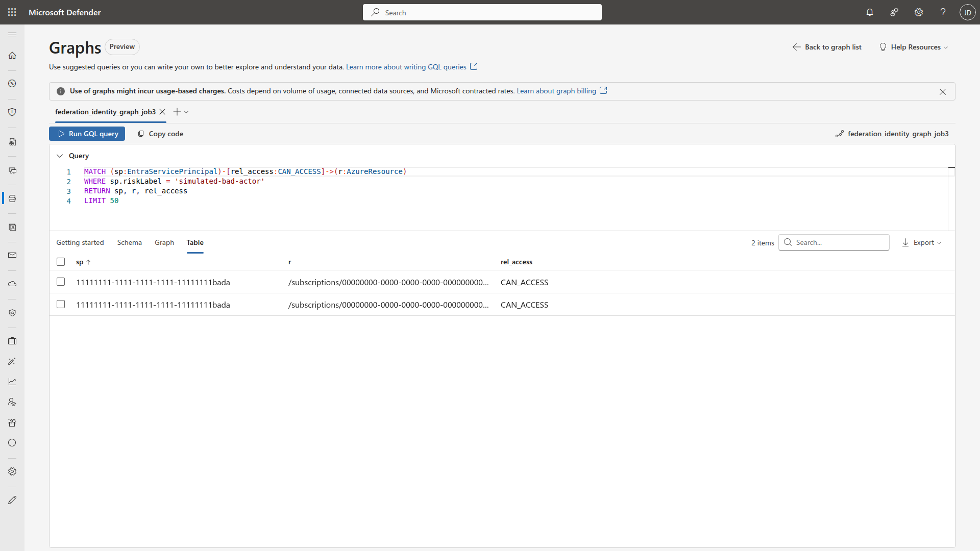Open the Export dropdown
Image resolution: width=980 pixels, height=551 pixels.
[x=922, y=242]
